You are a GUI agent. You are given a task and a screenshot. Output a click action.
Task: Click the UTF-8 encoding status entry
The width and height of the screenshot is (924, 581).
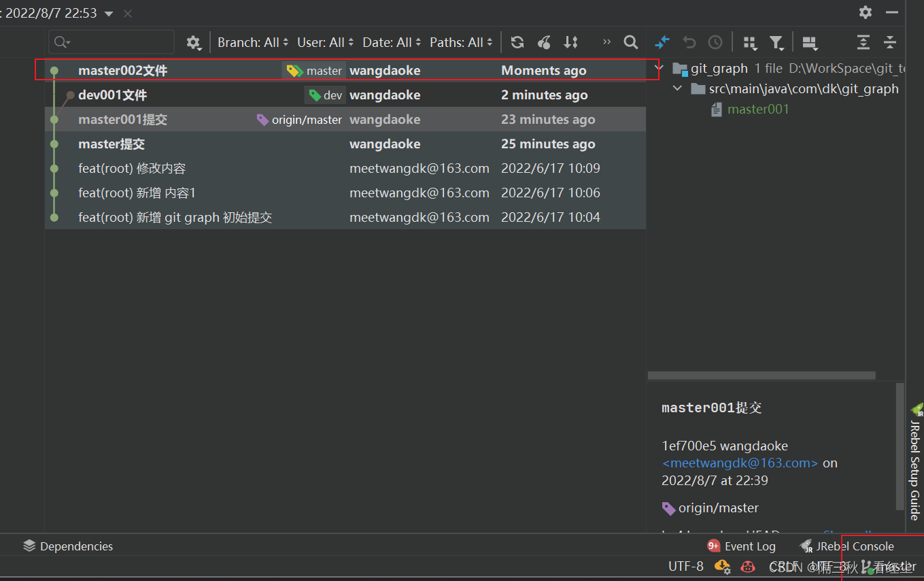point(686,567)
